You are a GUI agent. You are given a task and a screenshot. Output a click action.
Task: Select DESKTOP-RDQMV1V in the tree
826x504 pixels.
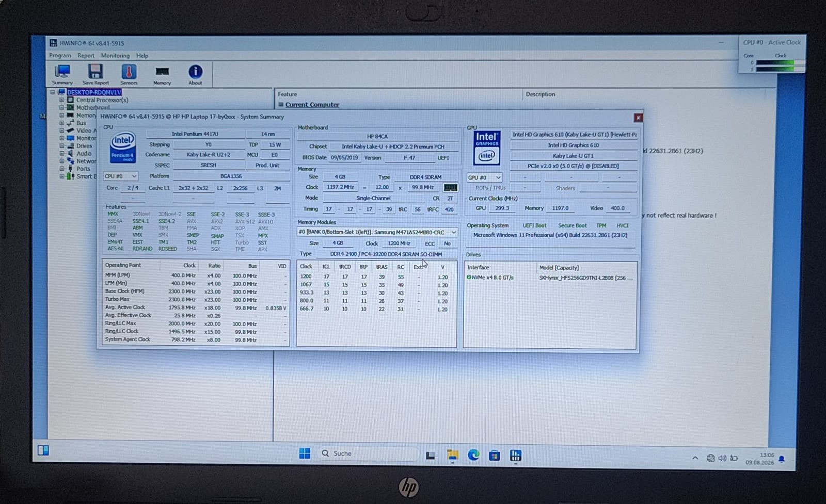[94, 92]
